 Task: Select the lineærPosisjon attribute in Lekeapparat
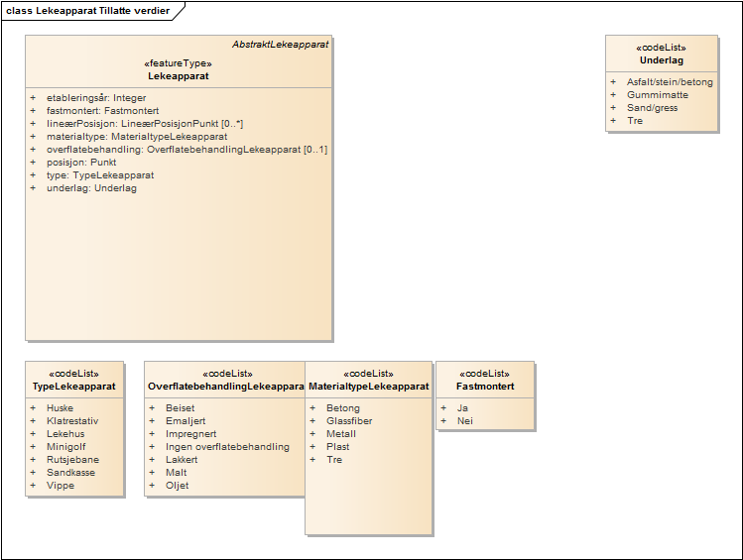point(145,124)
